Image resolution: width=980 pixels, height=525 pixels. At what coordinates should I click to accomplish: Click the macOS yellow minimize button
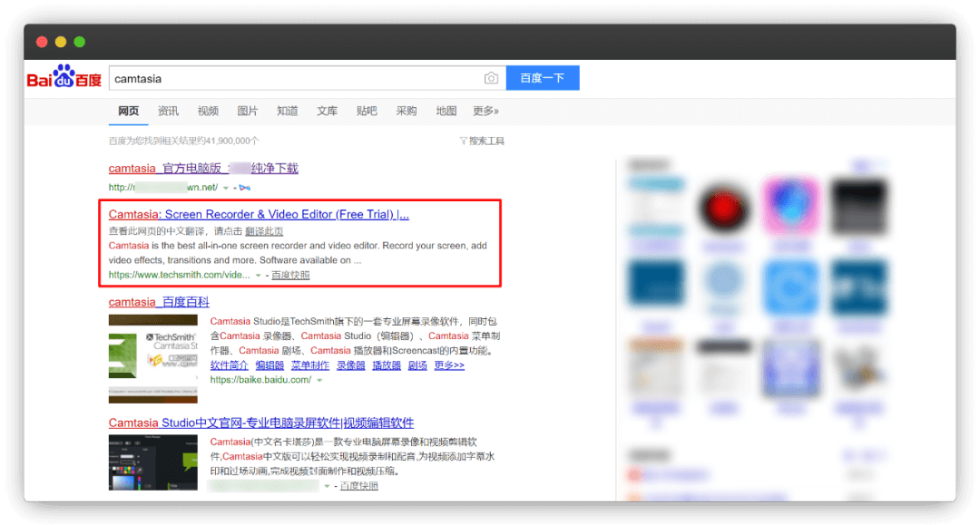(x=61, y=42)
